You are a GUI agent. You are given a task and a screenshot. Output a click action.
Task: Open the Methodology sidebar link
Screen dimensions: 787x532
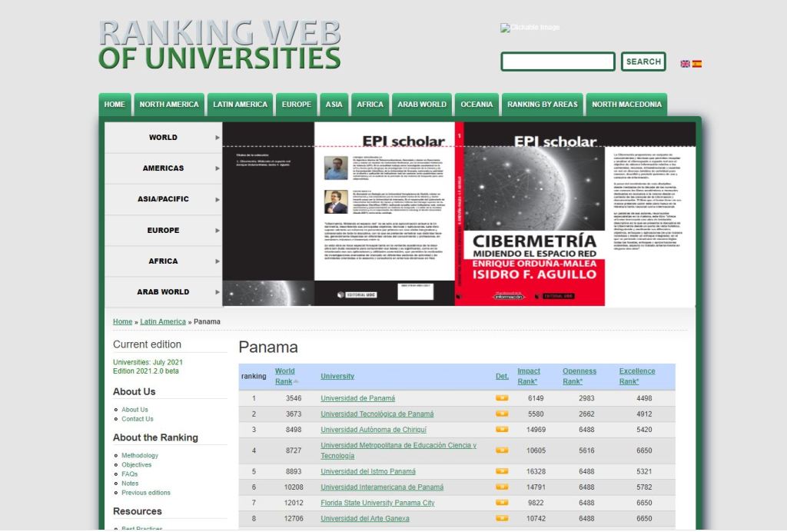(140, 456)
